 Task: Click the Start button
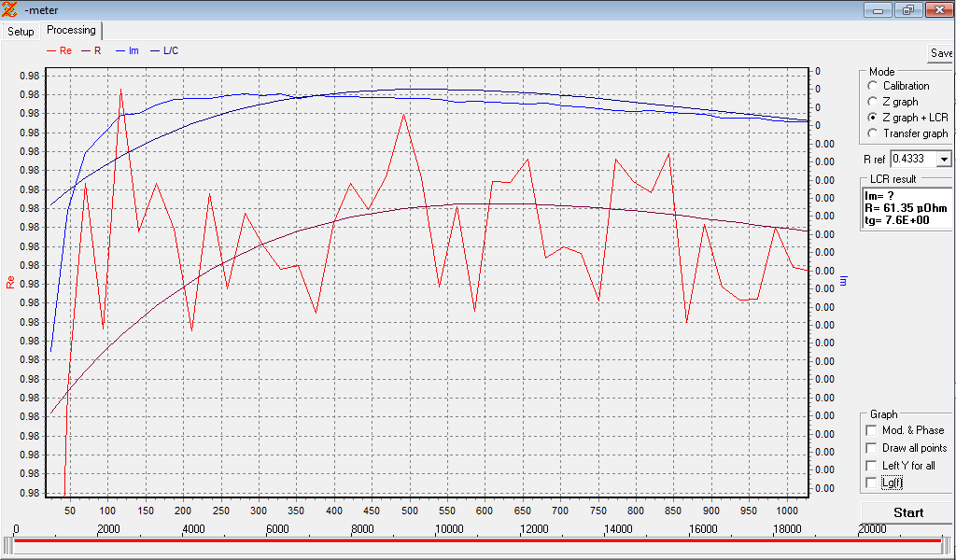pos(907,512)
